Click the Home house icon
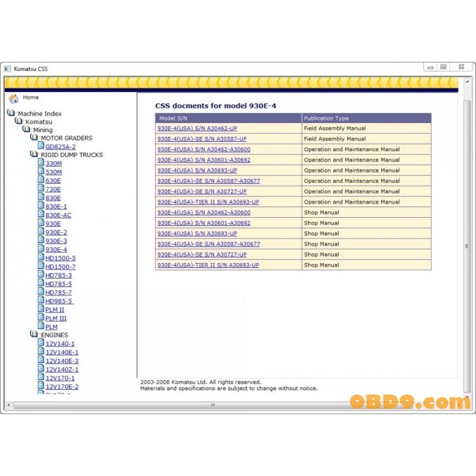This screenshot has width=476, height=476. click(x=13, y=98)
